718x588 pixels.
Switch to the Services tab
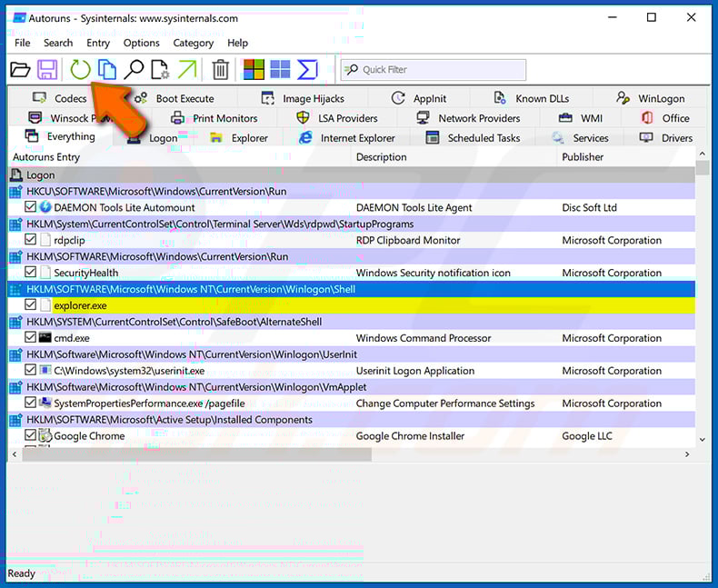(x=580, y=138)
